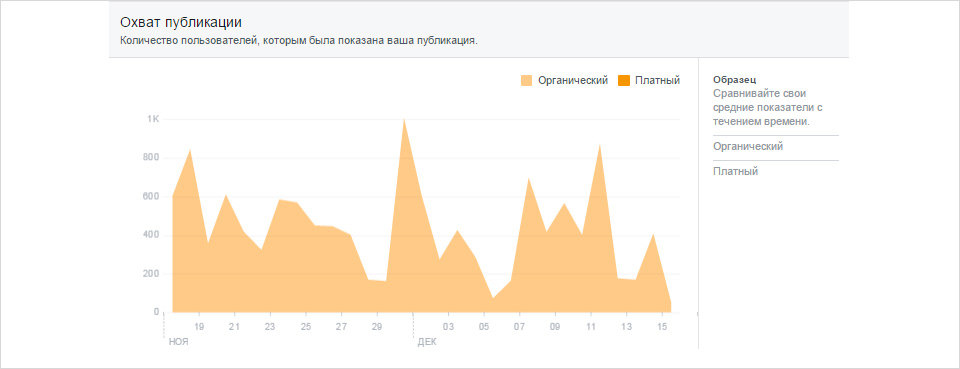Click the dark orange Платный legend swatch

[624, 80]
